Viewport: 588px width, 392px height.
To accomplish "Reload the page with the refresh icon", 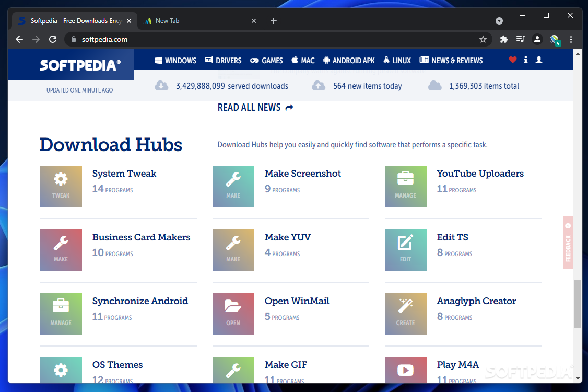I will coord(53,39).
